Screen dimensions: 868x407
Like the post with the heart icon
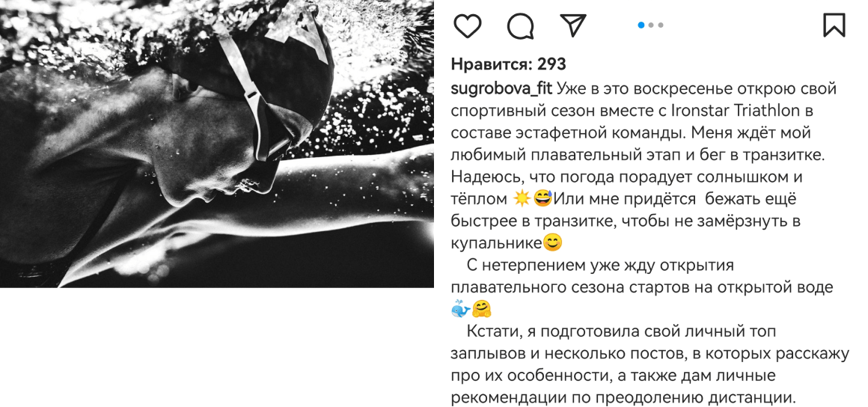coord(467,25)
